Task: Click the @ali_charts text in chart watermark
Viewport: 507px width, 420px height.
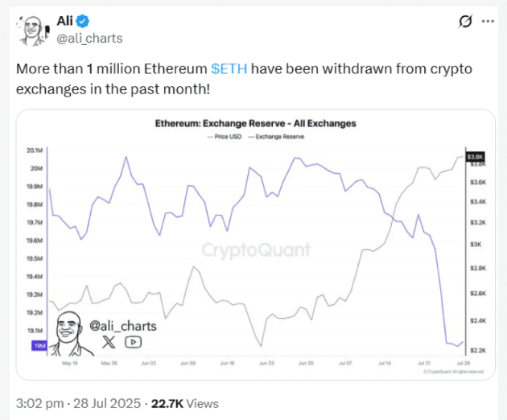Action: [122, 325]
